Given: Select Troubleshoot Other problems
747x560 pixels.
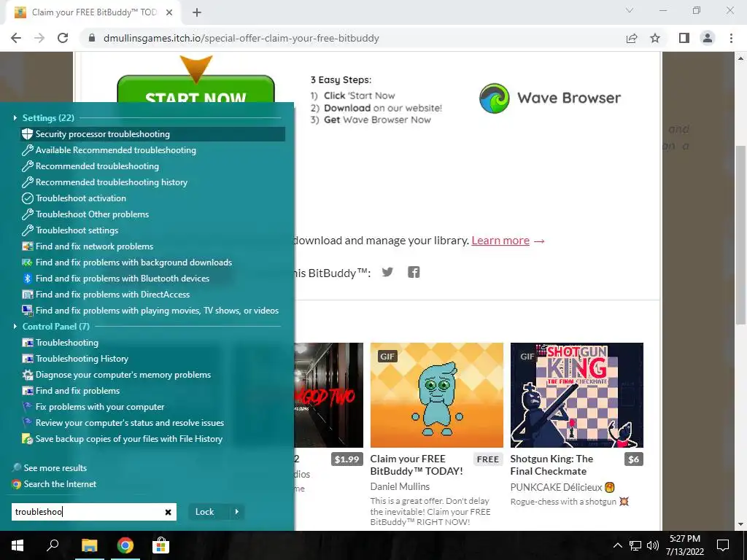Looking at the screenshot, I should coord(92,214).
